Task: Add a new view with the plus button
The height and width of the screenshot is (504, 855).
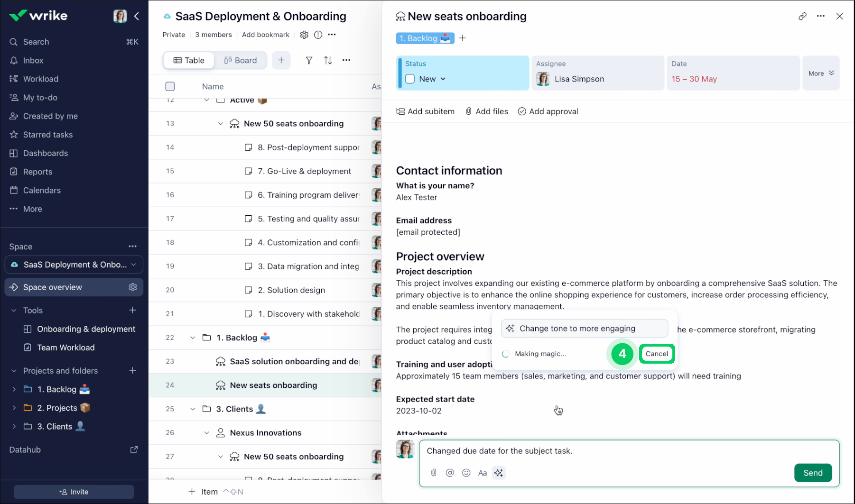Action: pyautogui.click(x=281, y=60)
